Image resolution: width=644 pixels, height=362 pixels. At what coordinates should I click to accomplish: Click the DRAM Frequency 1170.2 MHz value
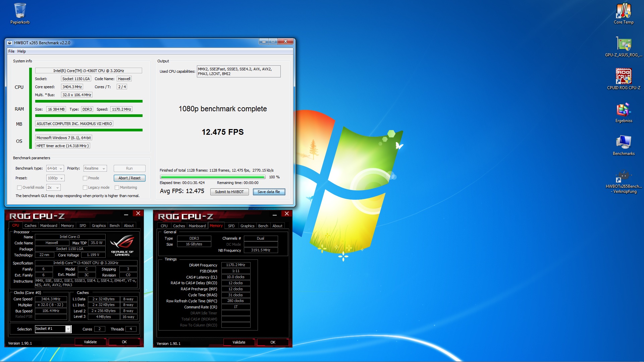click(236, 265)
